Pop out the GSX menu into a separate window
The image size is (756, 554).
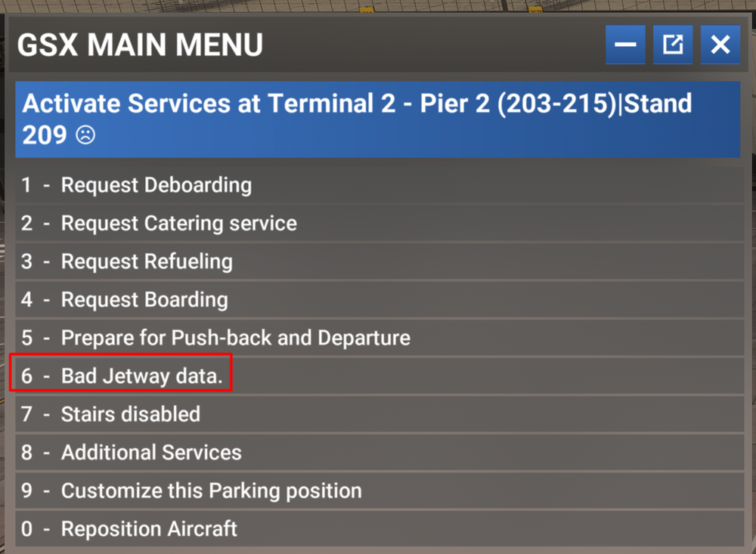click(672, 45)
